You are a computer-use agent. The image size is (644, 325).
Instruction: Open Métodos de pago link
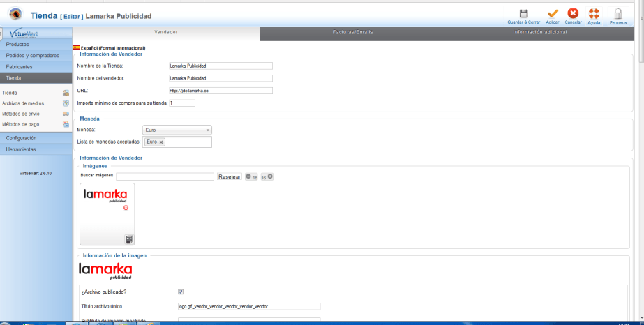pos(20,124)
